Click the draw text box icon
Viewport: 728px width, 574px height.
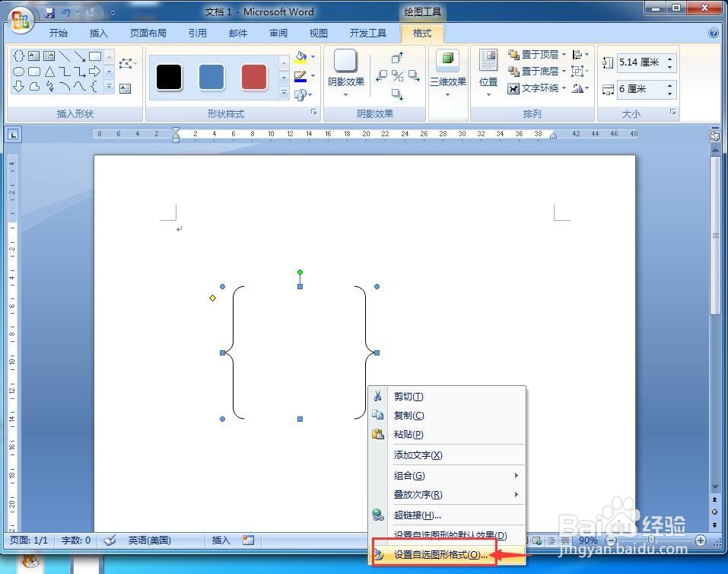[125, 88]
